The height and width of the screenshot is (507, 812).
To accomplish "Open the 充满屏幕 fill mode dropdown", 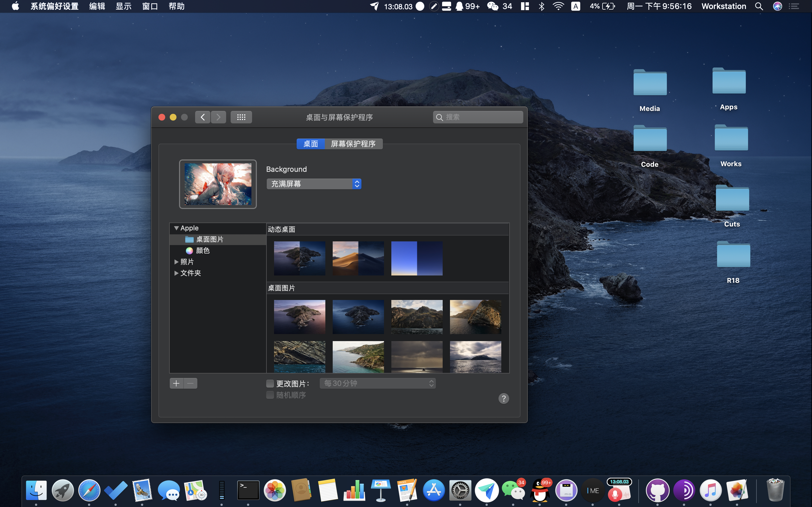I will [x=314, y=184].
